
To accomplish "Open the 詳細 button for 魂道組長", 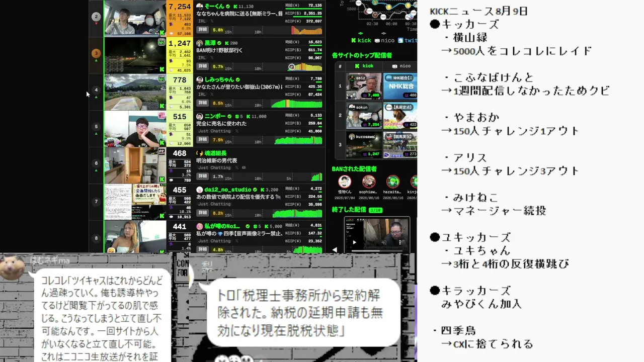I will [x=202, y=176].
